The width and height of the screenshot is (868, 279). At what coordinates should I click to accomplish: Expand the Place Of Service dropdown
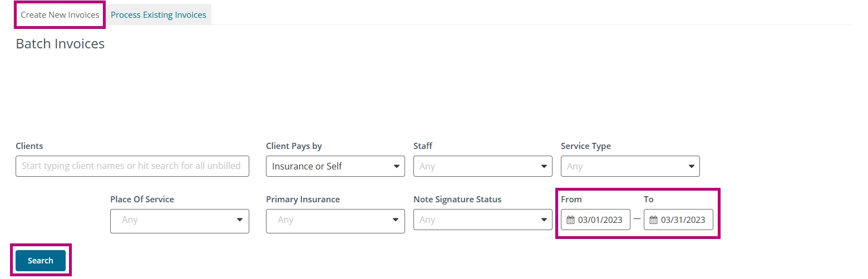[179, 220]
